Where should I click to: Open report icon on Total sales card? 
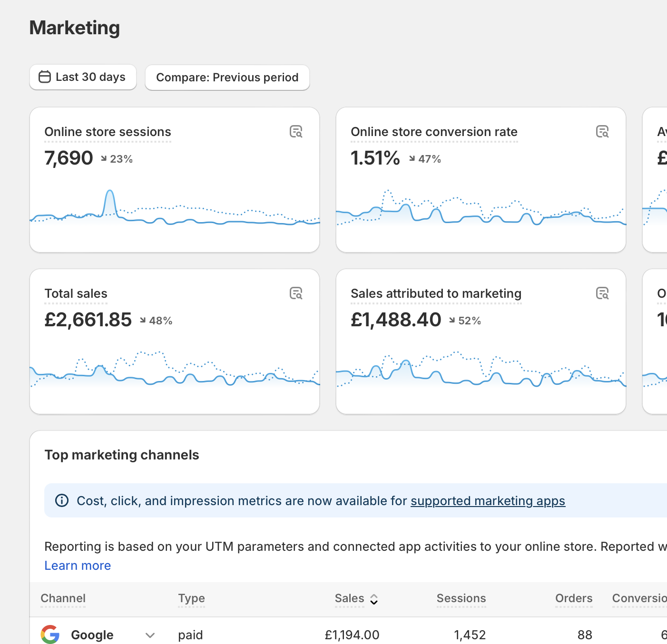coord(296,293)
